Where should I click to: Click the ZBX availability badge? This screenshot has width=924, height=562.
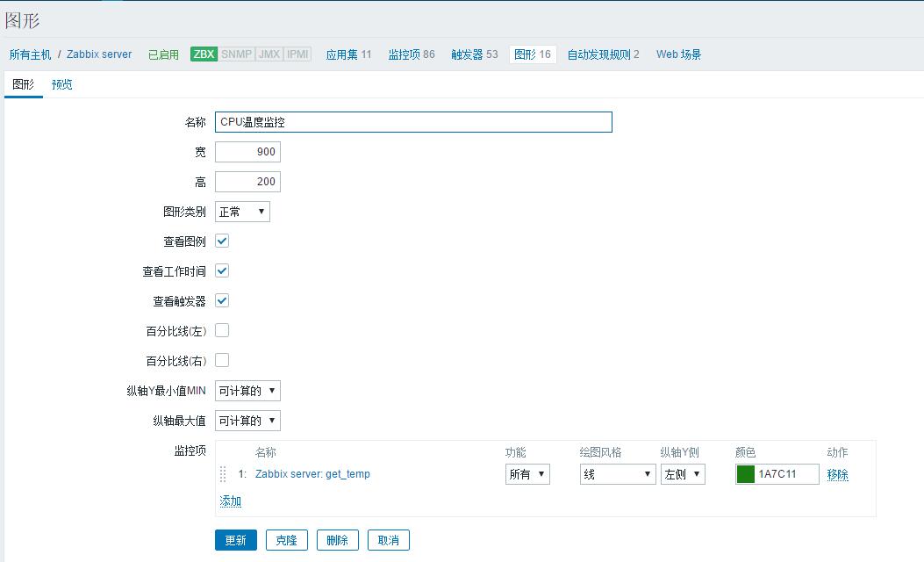pyautogui.click(x=204, y=54)
